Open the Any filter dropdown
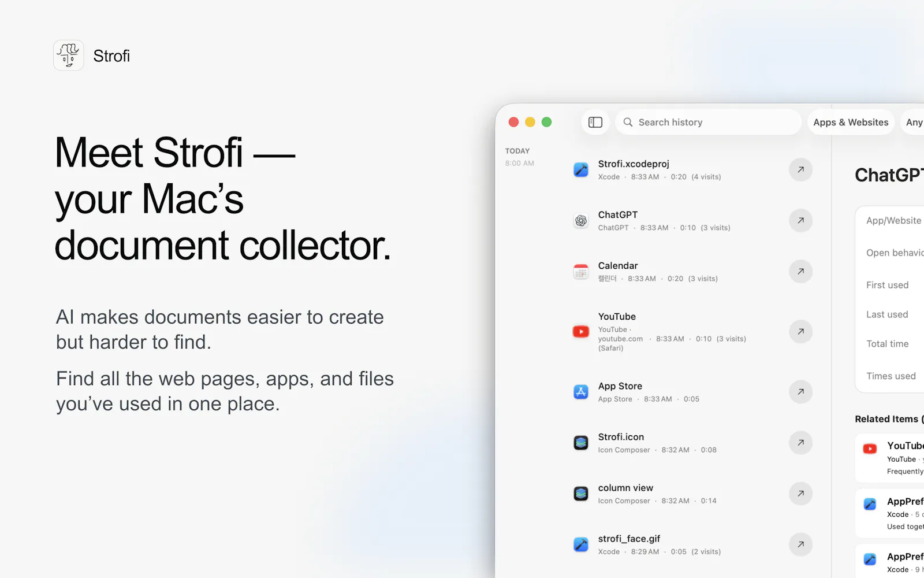Screen dimensions: 924x578 point(914,122)
